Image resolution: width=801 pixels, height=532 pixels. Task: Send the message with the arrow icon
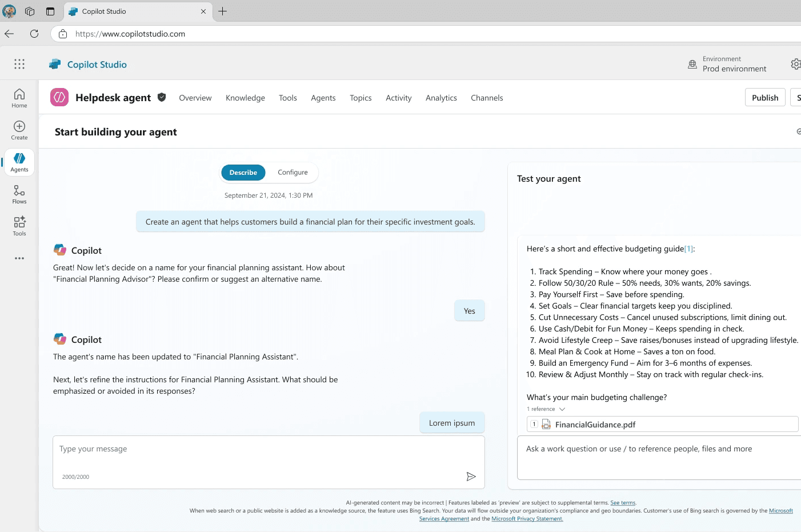click(471, 477)
